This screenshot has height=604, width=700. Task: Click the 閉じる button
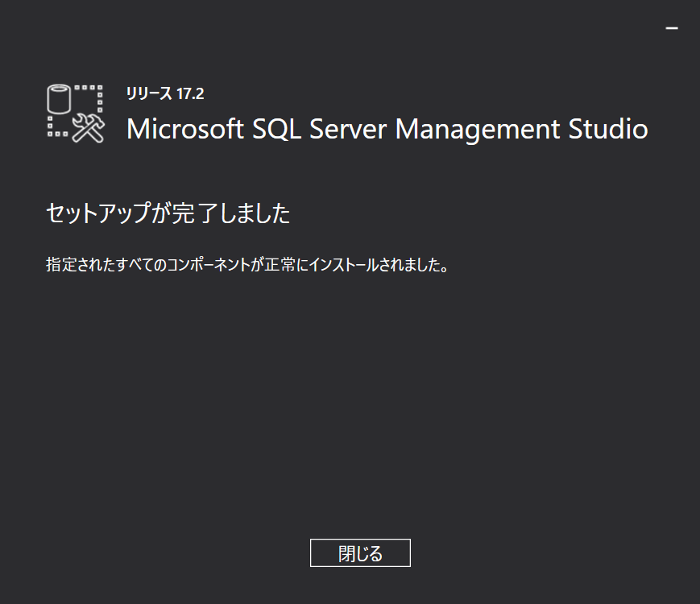pyautogui.click(x=360, y=552)
